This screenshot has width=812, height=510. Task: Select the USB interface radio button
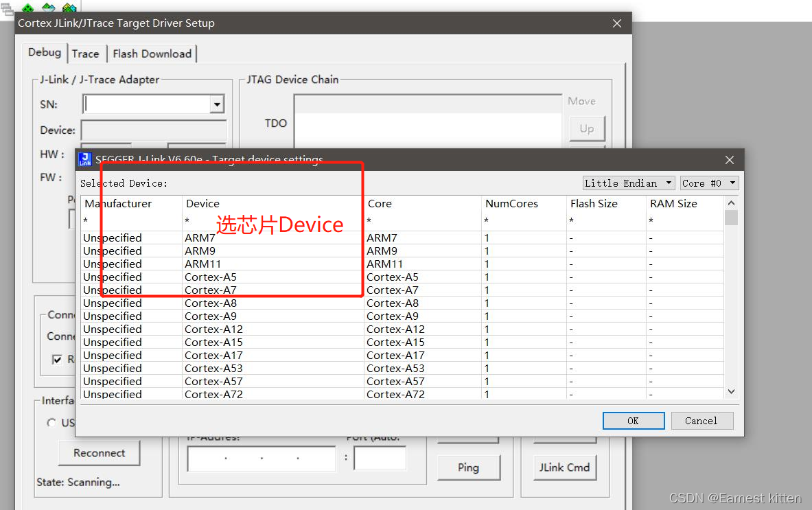[51, 423]
